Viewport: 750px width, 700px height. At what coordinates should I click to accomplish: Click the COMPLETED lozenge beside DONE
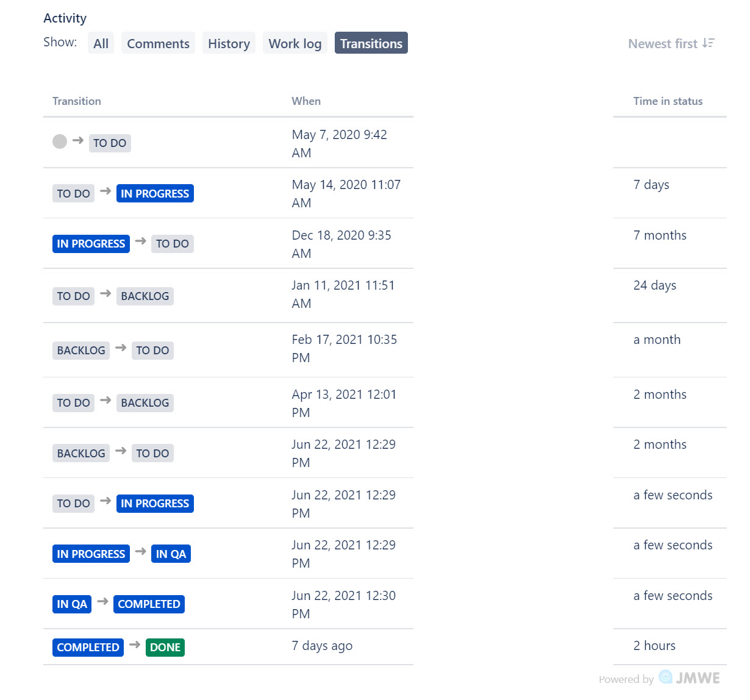tap(88, 647)
